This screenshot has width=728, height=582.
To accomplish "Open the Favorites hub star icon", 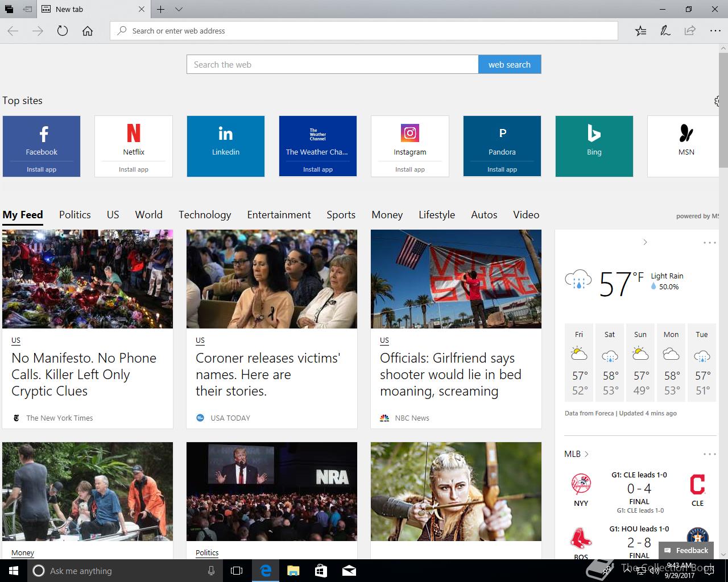I will [640, 31].
